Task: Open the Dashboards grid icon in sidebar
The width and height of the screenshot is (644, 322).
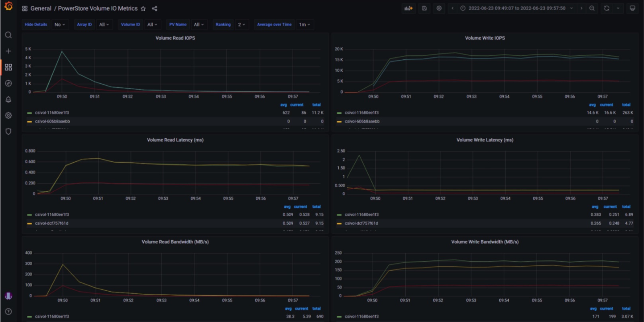Action: point(8,67)
